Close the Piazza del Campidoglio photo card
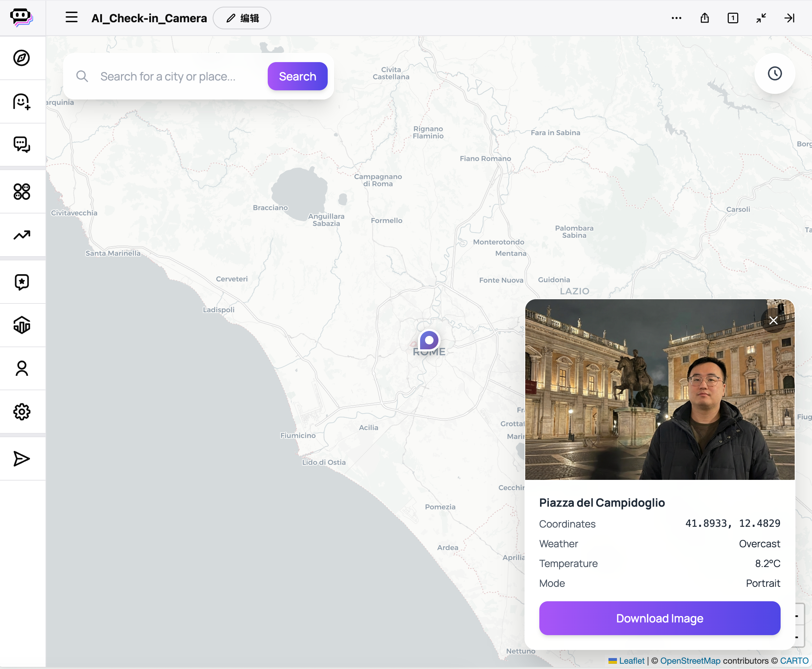812x669 pixels. [x=773, y=321]
